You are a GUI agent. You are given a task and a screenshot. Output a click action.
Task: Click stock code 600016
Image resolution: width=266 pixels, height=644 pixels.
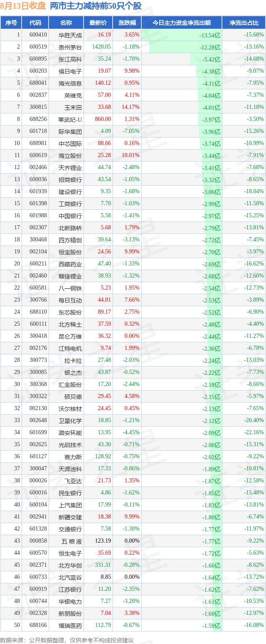38,493
